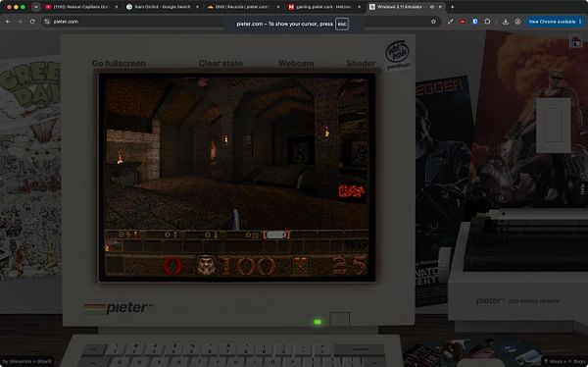Click the home icon at top right of page
588x367 pixels.
tap(576, 41)
